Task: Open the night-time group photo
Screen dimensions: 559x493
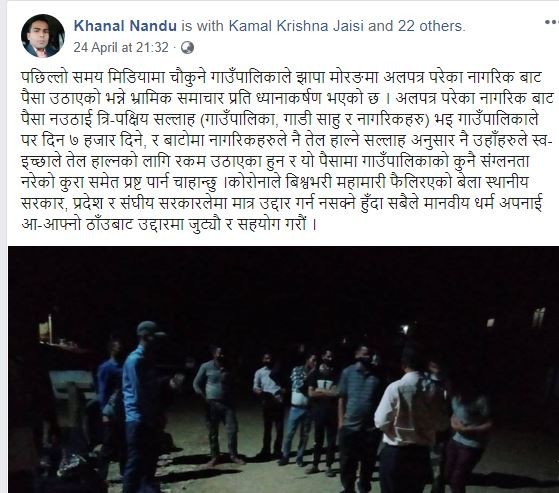Action: point(283,369)
